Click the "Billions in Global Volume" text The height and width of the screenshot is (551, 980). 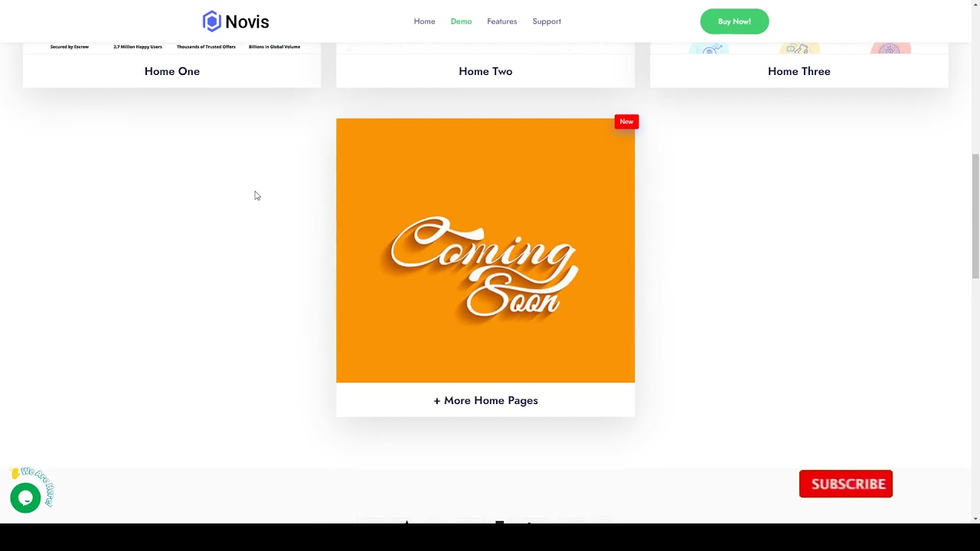[x=274, y=47]
